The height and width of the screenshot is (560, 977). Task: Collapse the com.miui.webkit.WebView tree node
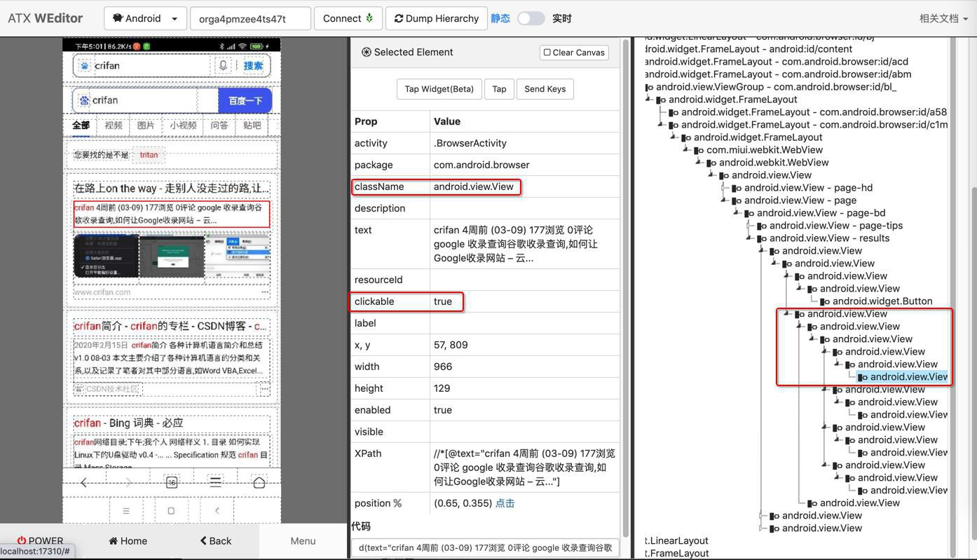click(x=687, y=150)
